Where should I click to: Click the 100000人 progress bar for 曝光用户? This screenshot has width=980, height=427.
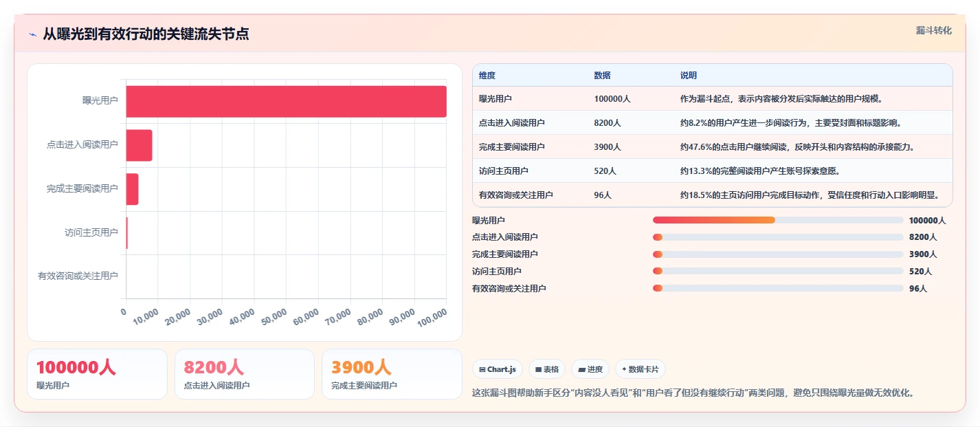(x=778, y=220)
